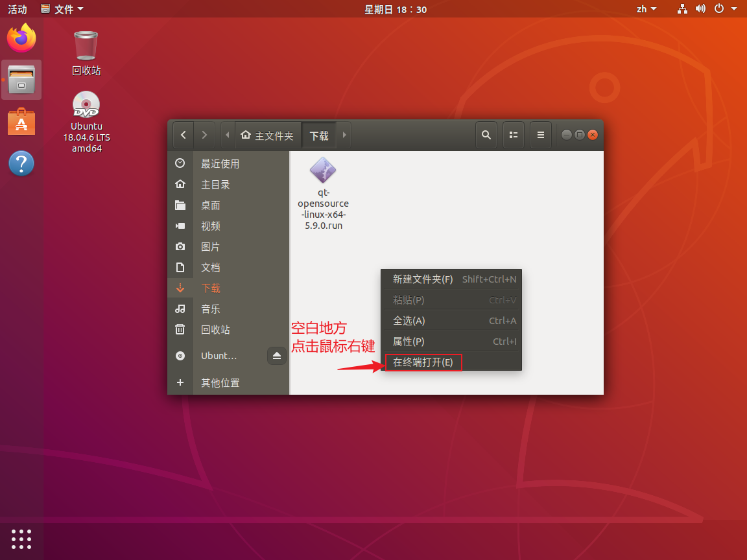The width and height of the screenshot is (747, 560).
Task: Open Ubuntu Software from the dock
Action: pos(21,121)
